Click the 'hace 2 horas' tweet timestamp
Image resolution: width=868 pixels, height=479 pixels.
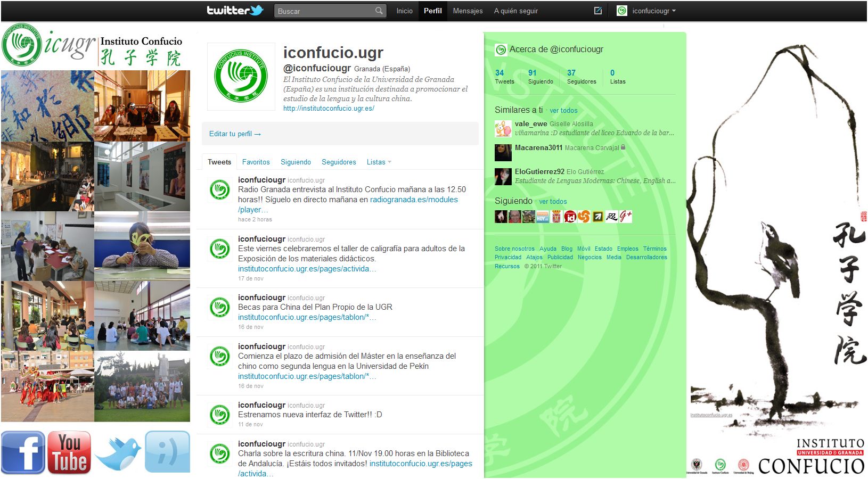tap(255, 219)
